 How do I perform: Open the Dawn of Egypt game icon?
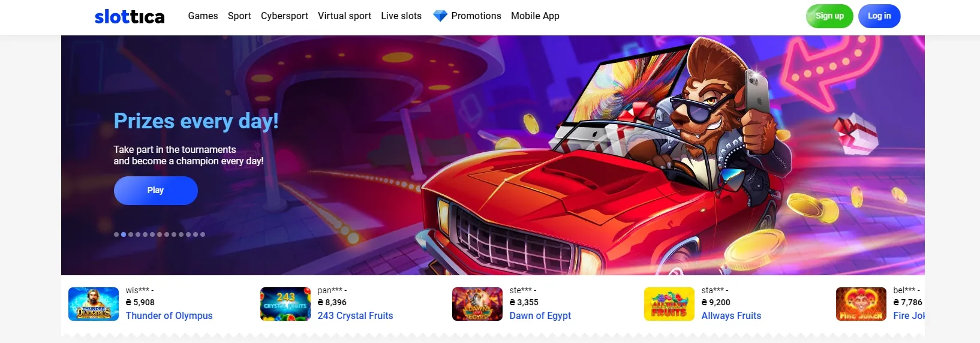pyautogui.click(x=477, y=304)
